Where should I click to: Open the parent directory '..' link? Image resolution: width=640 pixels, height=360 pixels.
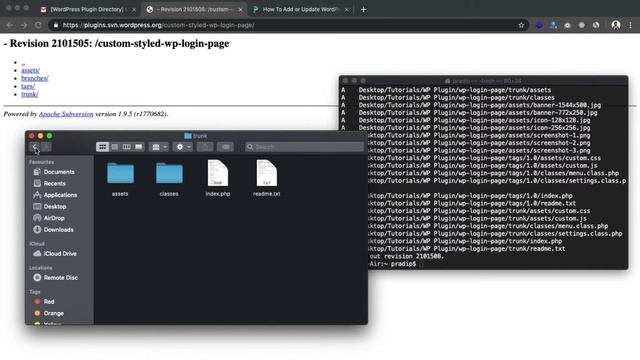[x=23, y=62]
